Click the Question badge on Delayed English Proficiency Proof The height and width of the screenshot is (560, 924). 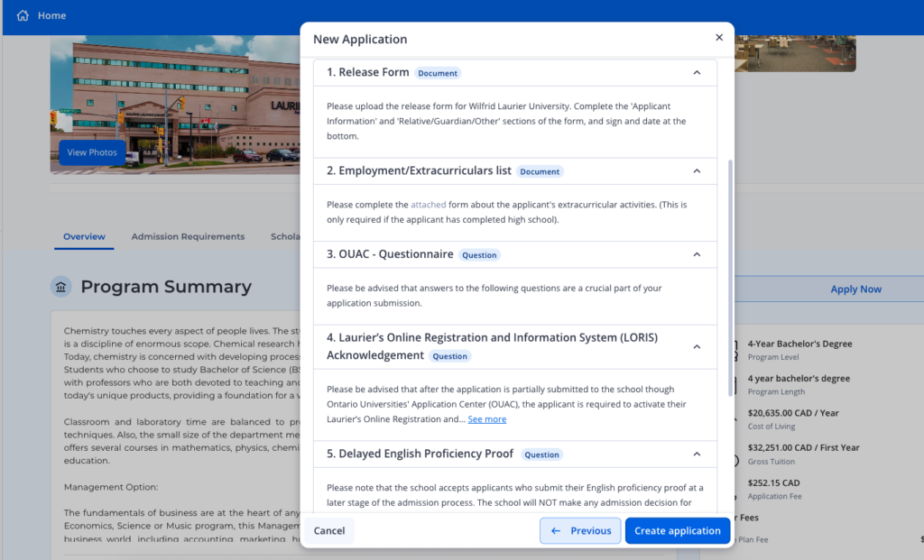(x=541, y=454)
